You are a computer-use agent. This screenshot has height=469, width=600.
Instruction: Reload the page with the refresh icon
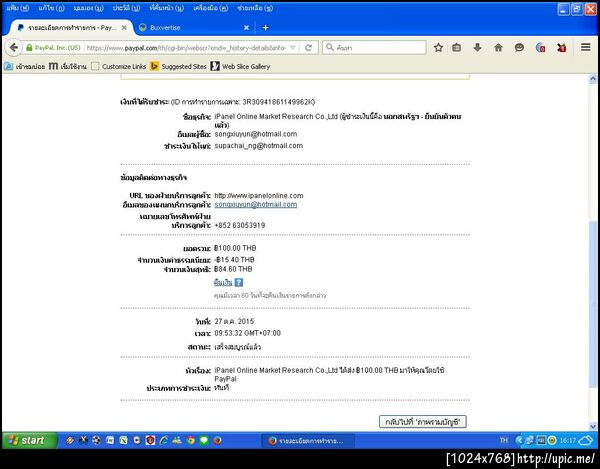coord(308,48)
